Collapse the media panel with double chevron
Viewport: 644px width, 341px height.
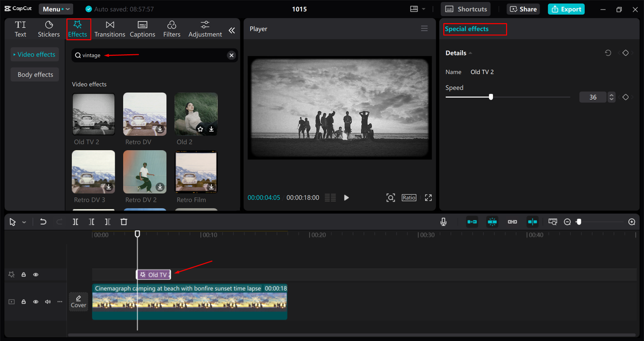pyautogui.click(x=231, y=29)
